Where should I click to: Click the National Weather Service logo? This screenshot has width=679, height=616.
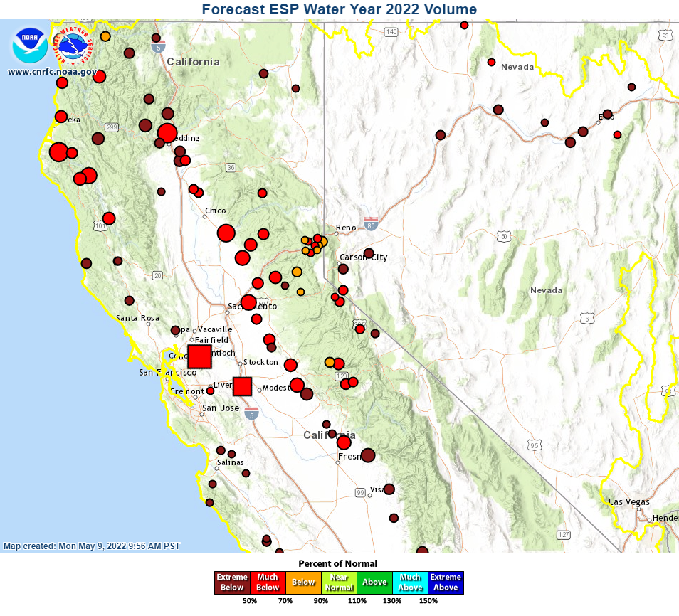[x=75, y=46]
